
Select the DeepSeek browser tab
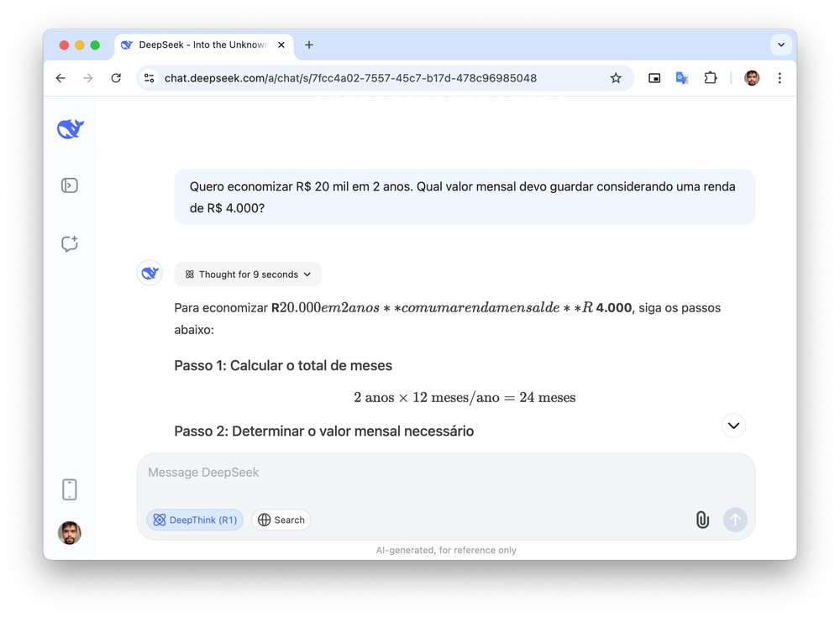click(202, 44)
